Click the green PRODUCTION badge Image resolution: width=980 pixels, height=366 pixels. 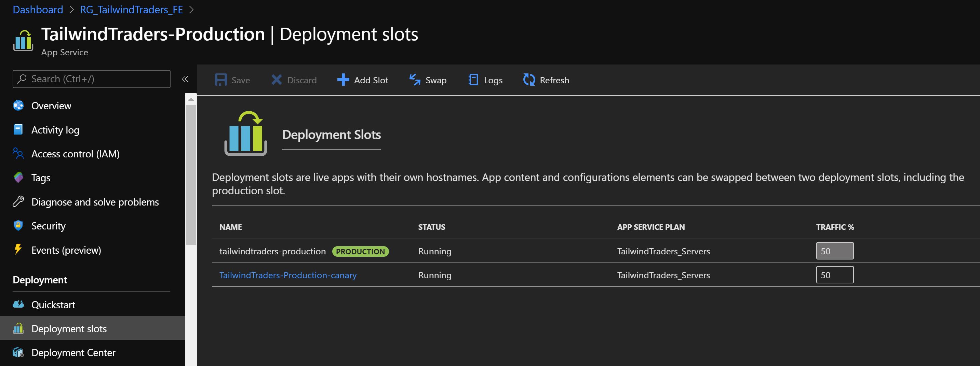(x=360, y=251)
